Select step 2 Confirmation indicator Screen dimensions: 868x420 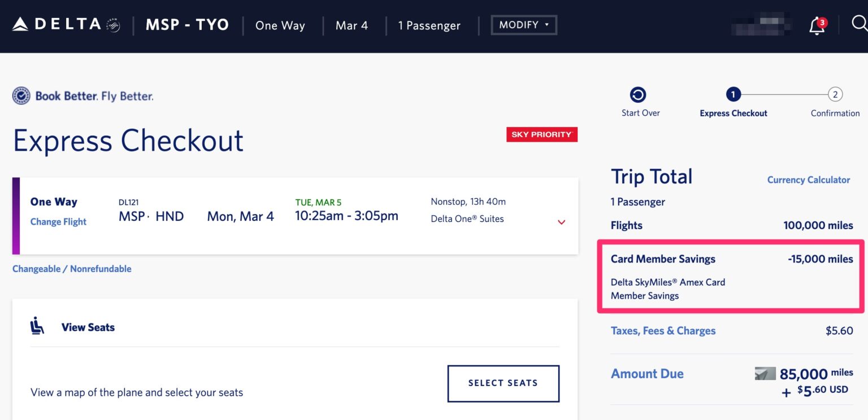[x=835, y=94]
